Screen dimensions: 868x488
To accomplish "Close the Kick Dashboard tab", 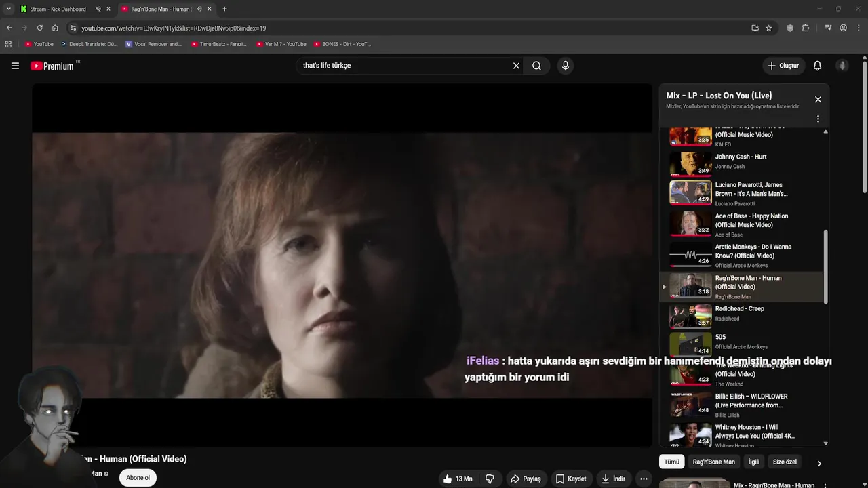I will tap(108, 9).
